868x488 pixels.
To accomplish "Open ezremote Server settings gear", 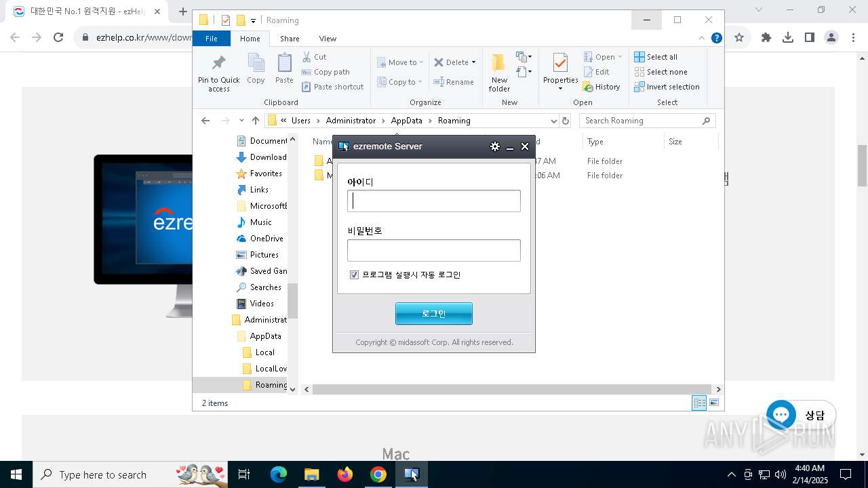I will pos(495,146).
